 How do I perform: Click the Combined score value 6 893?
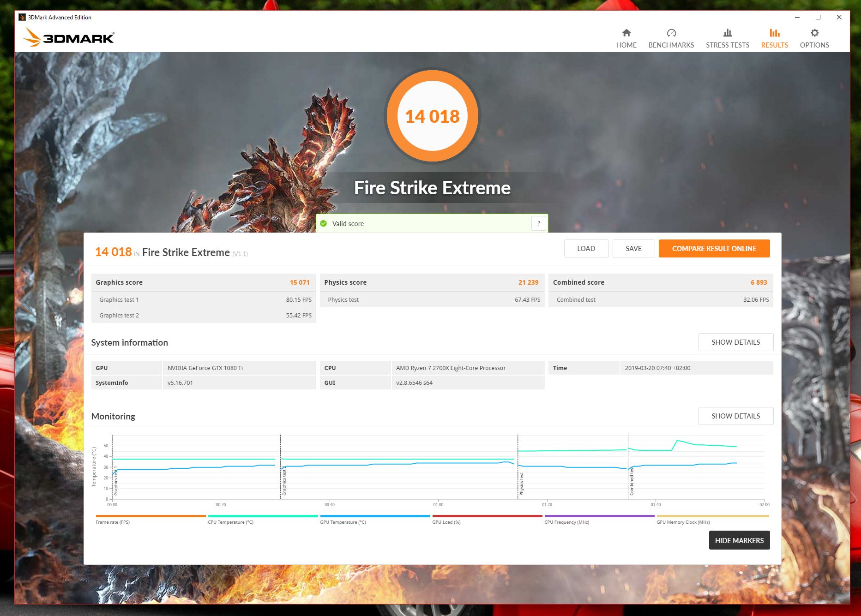[x=759, y=282]
